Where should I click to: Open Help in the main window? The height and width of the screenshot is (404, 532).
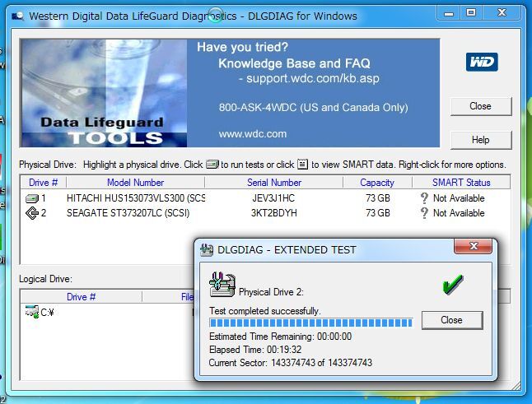click(481, 140)
